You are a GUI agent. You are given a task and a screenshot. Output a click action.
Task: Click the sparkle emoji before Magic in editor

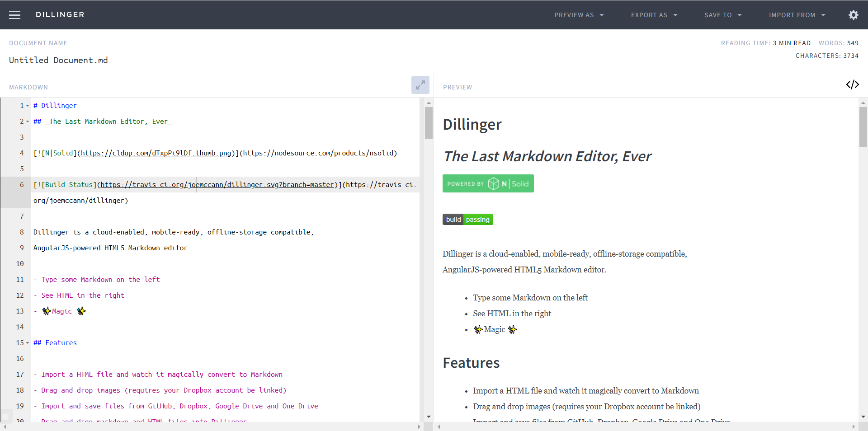pyautogui.click(x=46, y=311)
